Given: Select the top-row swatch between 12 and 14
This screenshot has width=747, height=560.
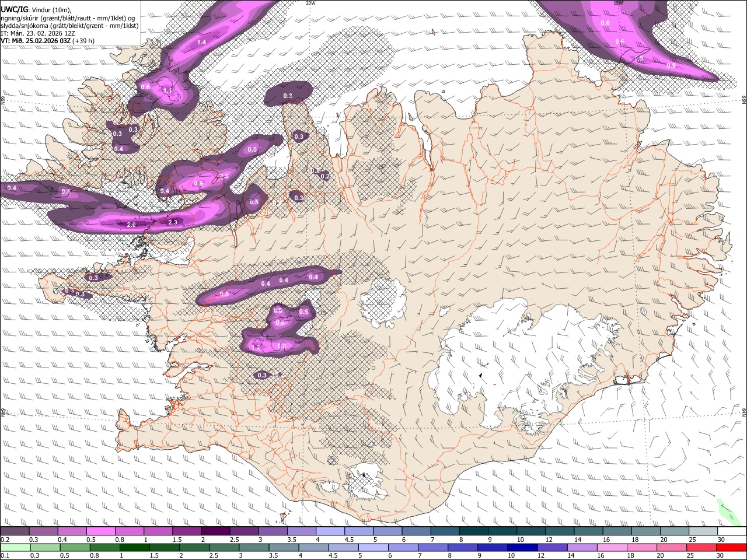Looking at the screenshot, I should coord(559,531).
